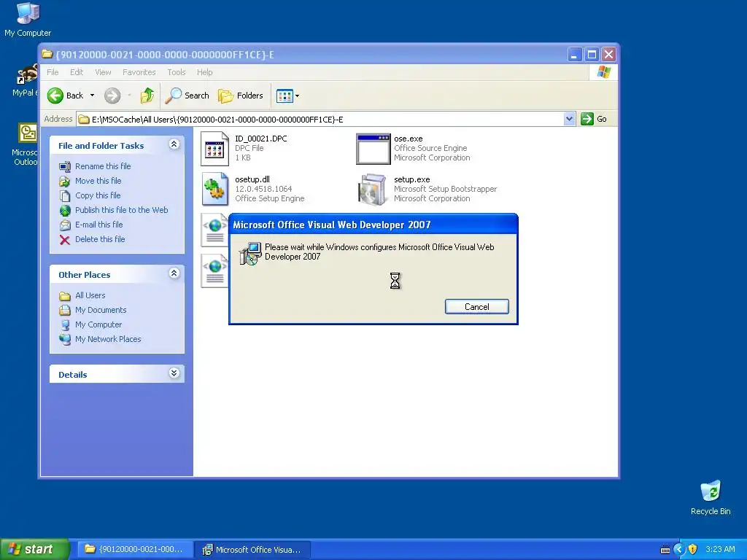This screenshot has width=747, height=560.
Task: Open All Users folder link
Action: click(x=90, y=296)
